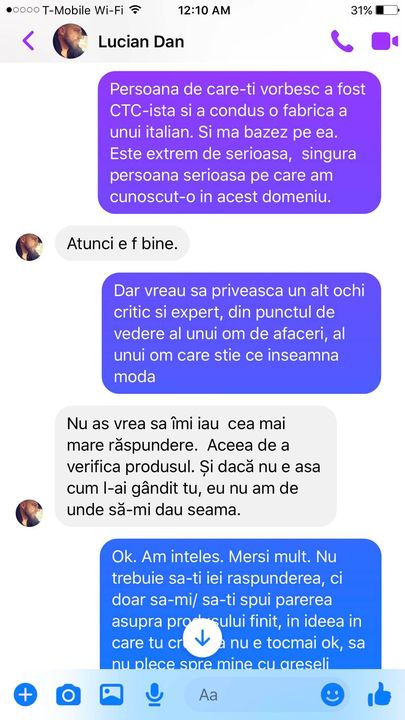Open the Lucian Dan contact name header
The height and width of the screenshot is (720, 405).
[x=141, y=42]
